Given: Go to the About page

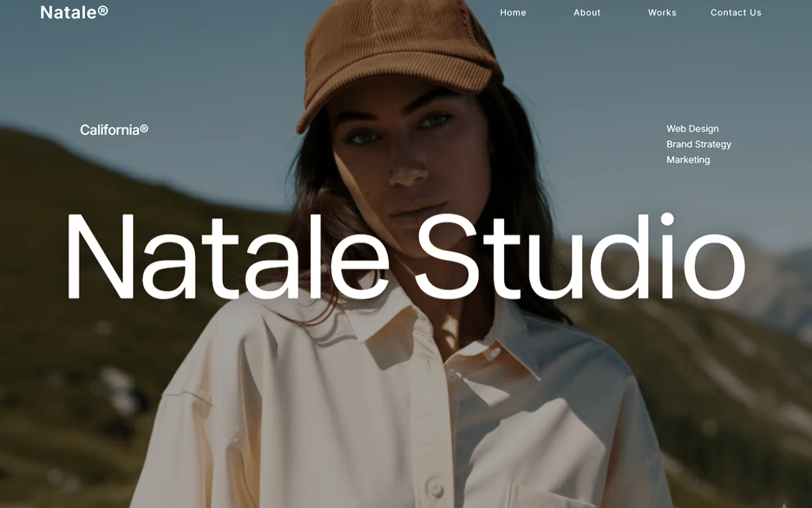Looking at the screenshot, I should 587,12.
